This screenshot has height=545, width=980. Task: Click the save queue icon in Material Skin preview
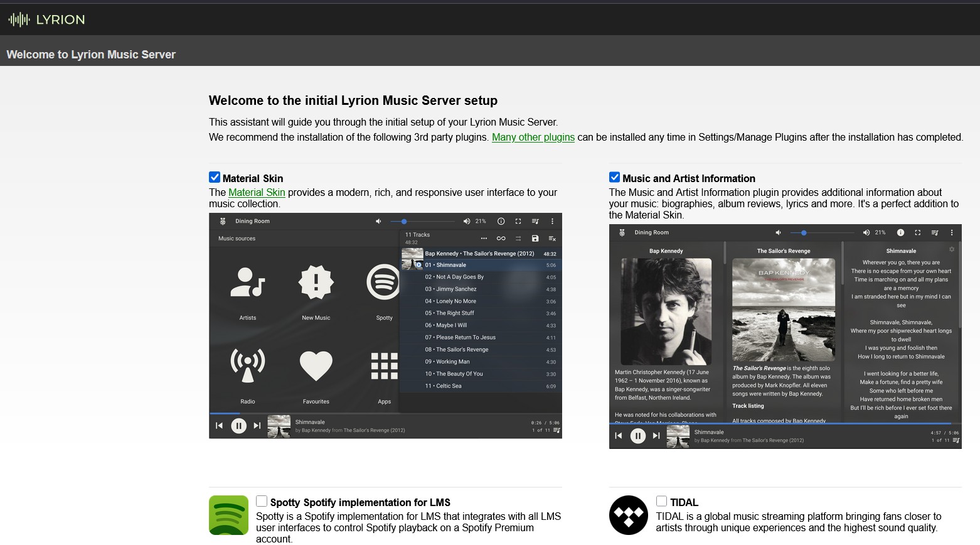click(x=535, y=239)
